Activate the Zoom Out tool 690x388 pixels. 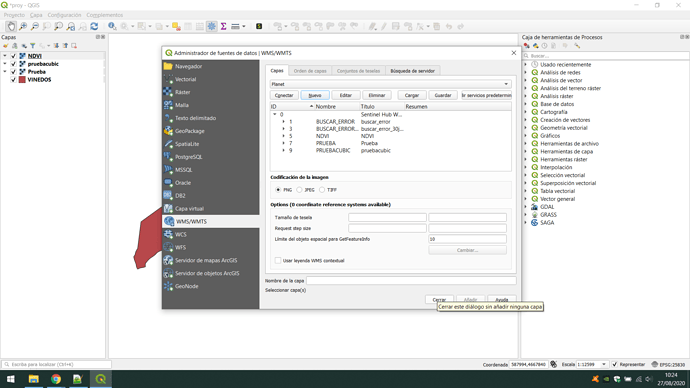click(35, 26)
